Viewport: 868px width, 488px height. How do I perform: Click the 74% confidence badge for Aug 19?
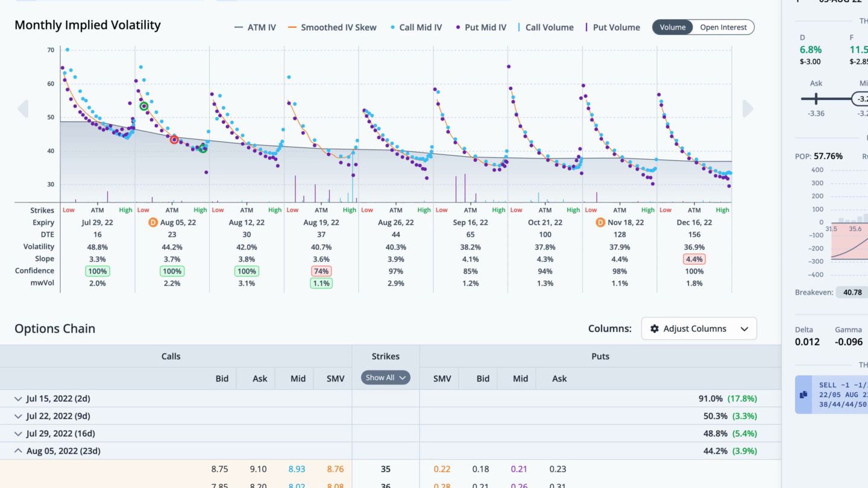pos(321,271)
